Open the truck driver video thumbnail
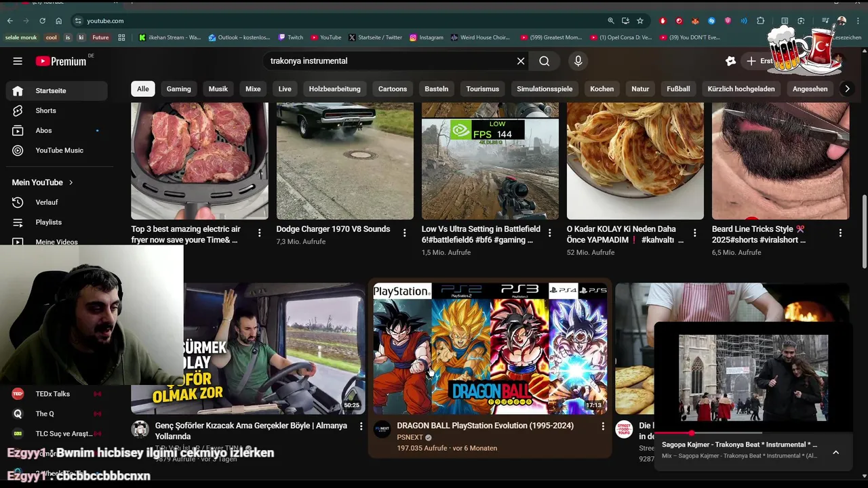This screenshot has height=488, width=868. pos(248,348)
